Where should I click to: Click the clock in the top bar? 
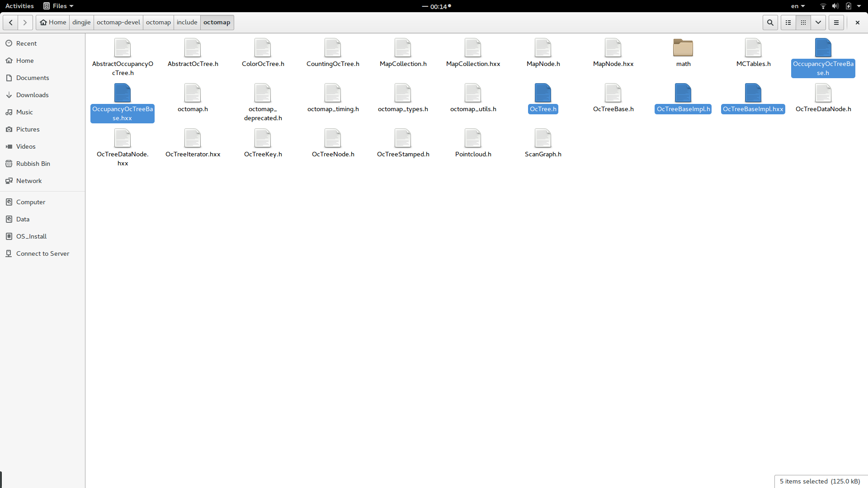437,6
